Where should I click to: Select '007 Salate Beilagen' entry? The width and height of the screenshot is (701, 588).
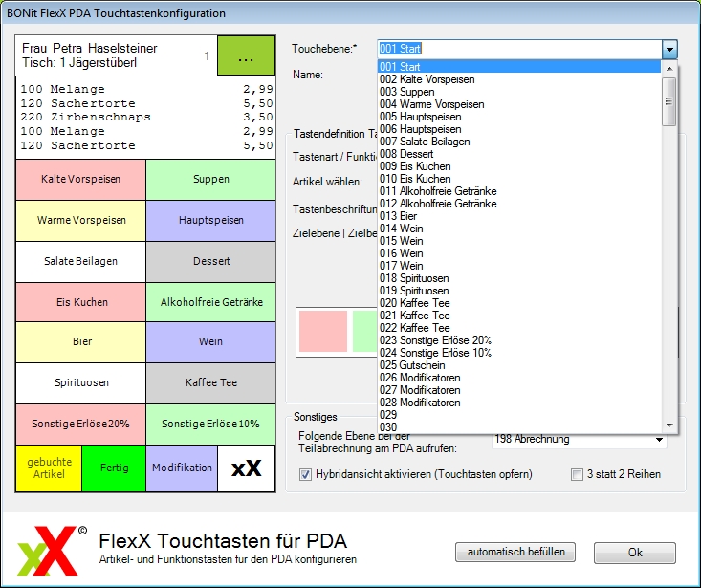tap(518, 142)
